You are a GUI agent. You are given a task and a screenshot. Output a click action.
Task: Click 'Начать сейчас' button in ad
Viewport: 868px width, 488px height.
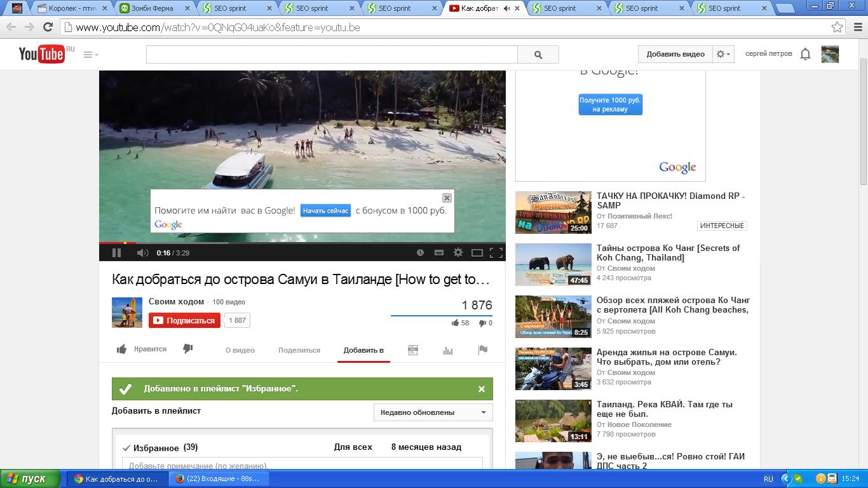(325, 210)
